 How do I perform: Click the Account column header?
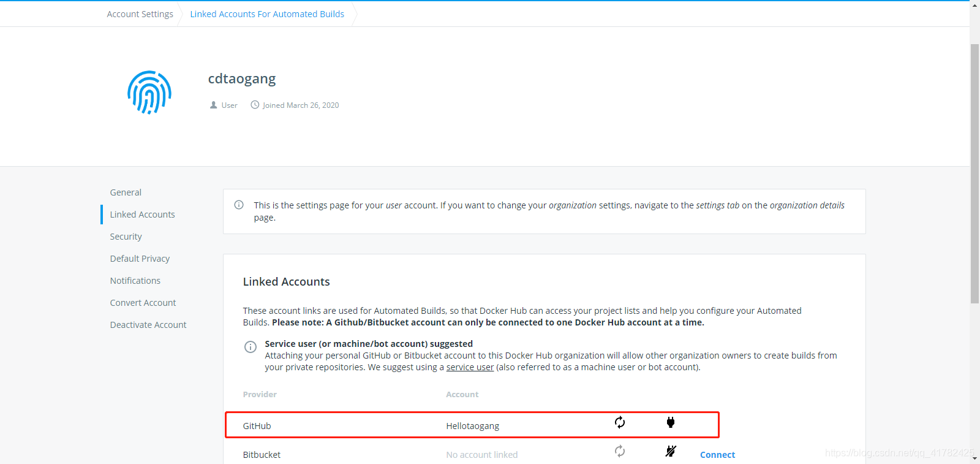tap(462, 394)
